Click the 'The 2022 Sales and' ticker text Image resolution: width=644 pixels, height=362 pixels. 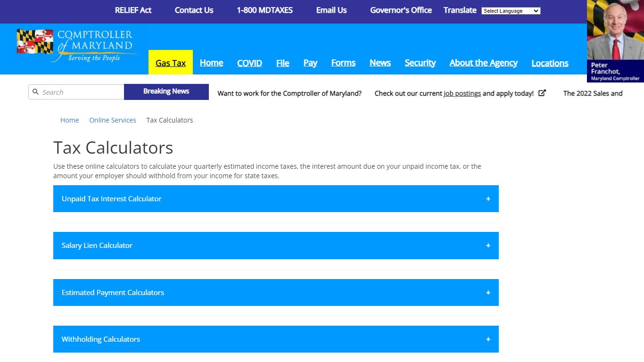(593, 93)
